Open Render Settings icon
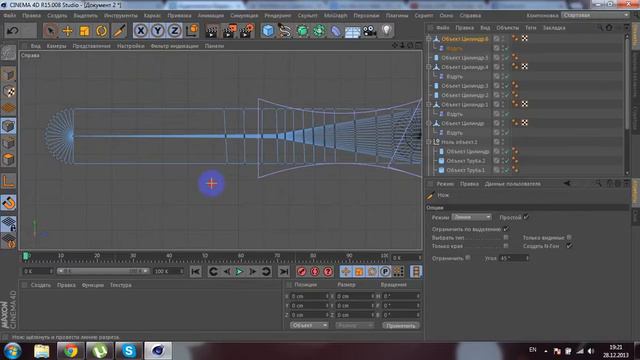Viewport: 640px width, 360px height. (x=246, y=31)
